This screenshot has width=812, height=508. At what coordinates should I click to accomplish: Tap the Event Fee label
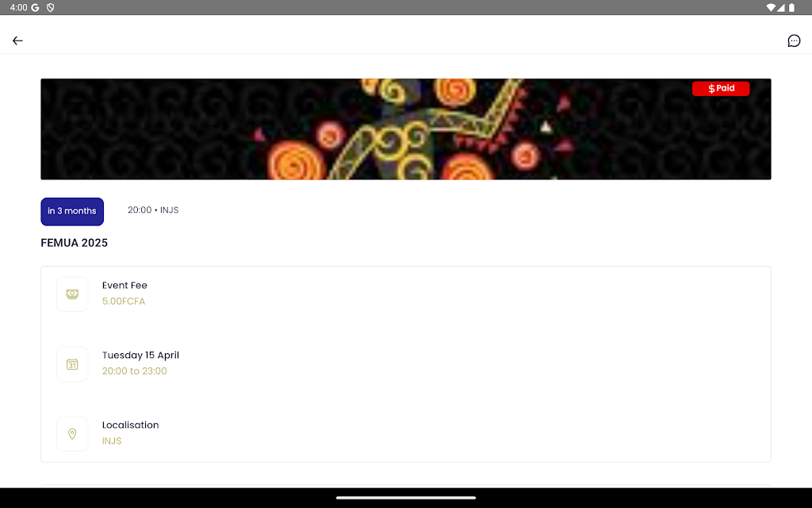pos(124,285)
